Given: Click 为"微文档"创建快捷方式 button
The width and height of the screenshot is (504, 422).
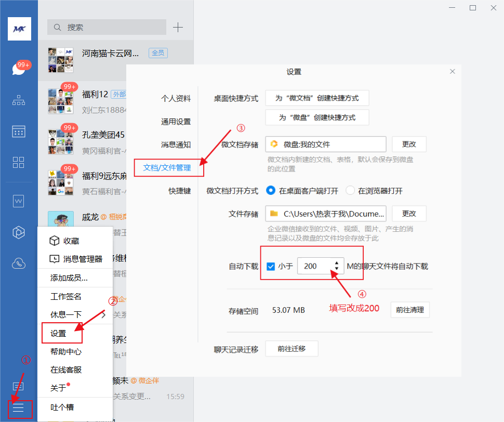Looking at the screenshot, I should (317, 98).
